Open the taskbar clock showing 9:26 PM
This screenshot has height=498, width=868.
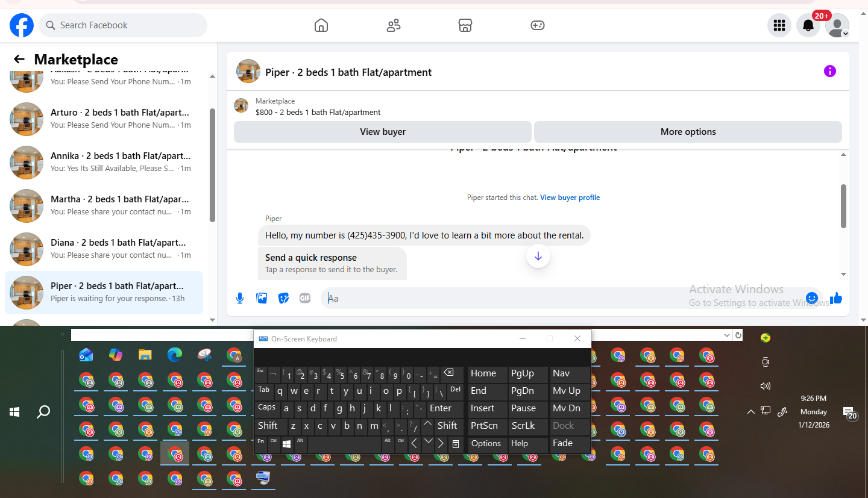813,411
